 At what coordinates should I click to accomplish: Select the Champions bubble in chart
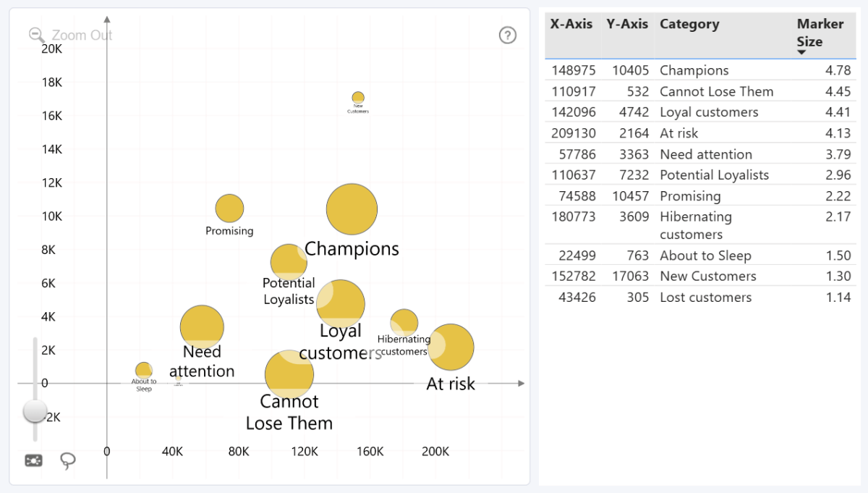click(352, 209)
